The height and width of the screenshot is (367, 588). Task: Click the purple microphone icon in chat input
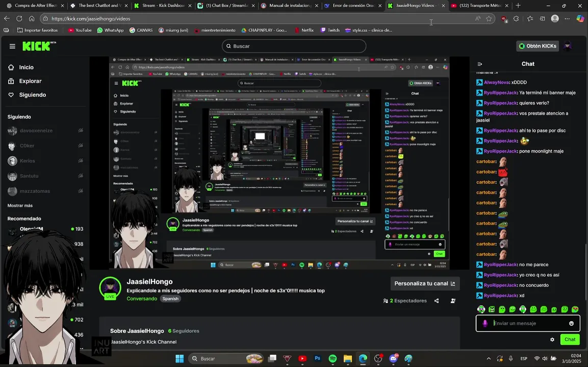(485, 323)
